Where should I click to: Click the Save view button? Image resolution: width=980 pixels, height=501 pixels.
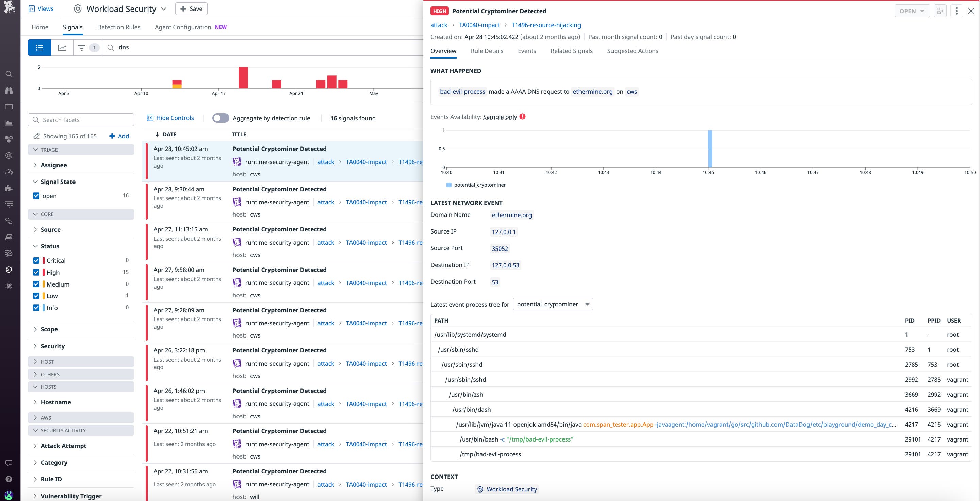(x=191, y=9)
